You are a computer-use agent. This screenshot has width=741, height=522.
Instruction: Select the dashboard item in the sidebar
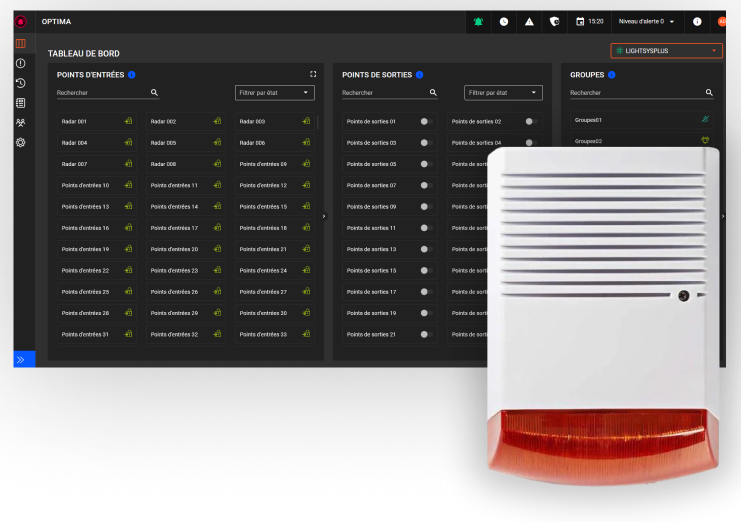point(21,44)
